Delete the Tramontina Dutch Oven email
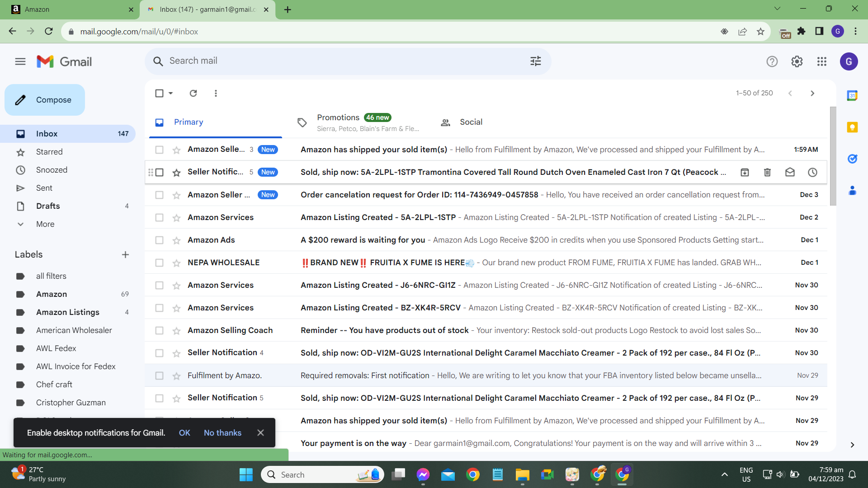The image size is (868, 488). pos(767,172)
